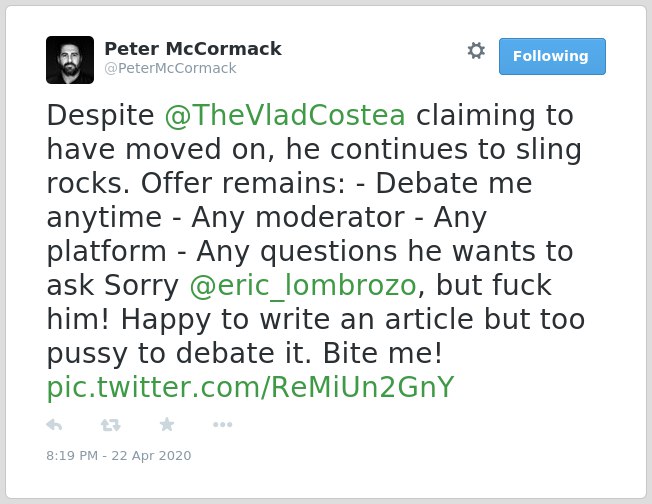
Task: Favorite the tweet with the star icon
Action: click(167, 424)
